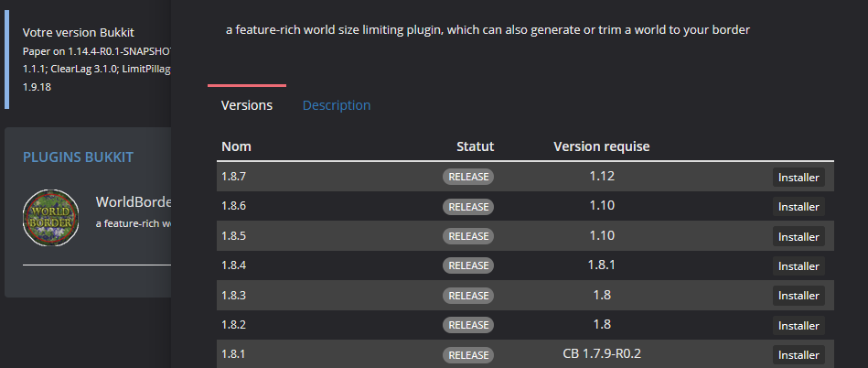
Task: Install plugin version 1.8.7
Action: click(798, 178)
